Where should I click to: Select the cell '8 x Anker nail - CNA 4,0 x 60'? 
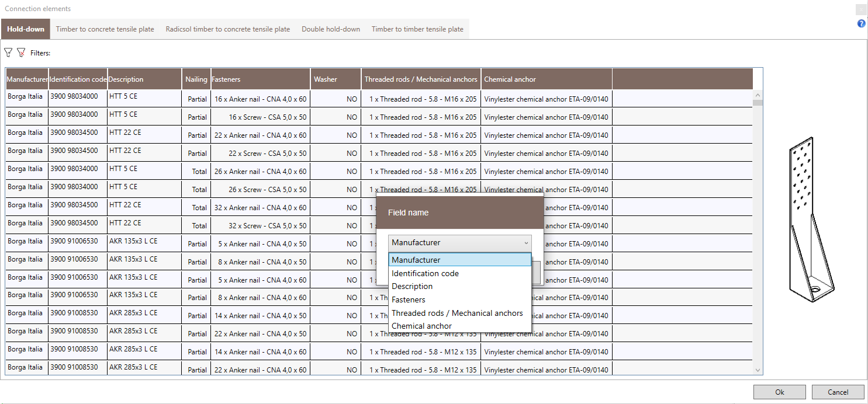[x=261, y=298]
